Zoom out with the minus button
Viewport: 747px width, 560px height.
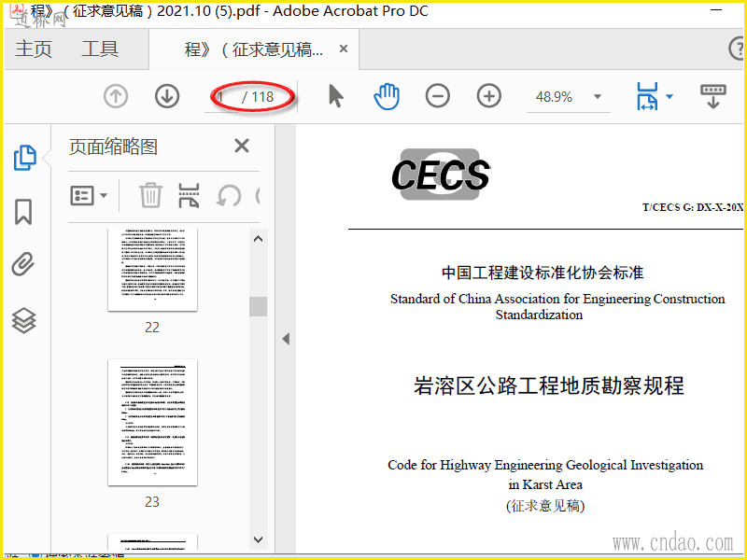click(437, 96)
